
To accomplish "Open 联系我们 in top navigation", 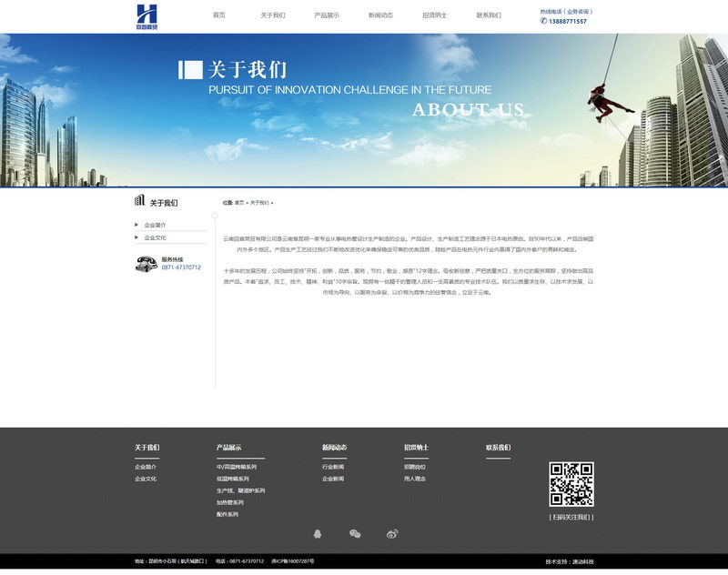I will click(x=489, y=15).
